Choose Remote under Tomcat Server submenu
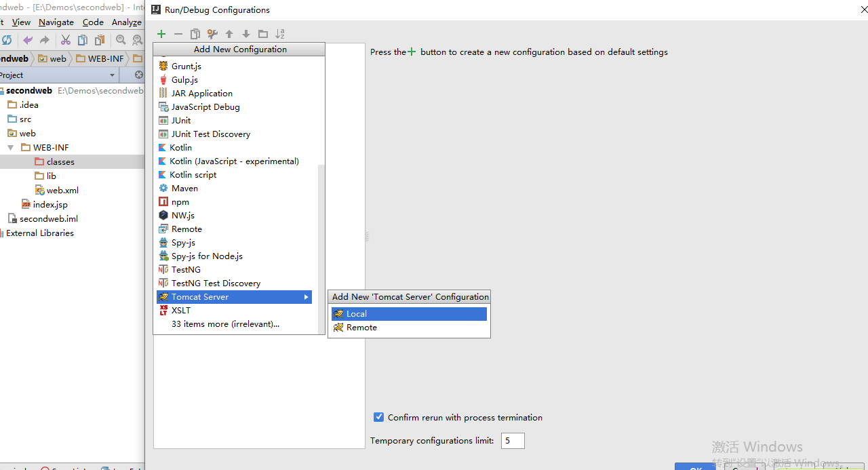This screenshot has width=868, height=470. point(409,327)
